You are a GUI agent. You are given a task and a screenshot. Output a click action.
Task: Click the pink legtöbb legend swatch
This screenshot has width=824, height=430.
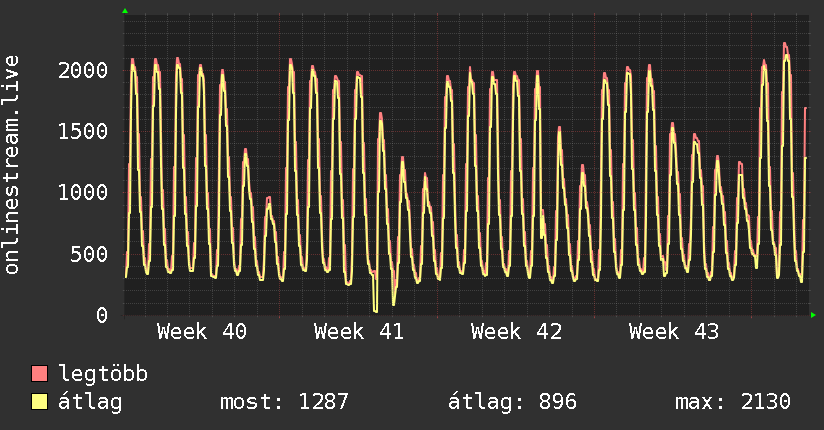click(39, 373)
